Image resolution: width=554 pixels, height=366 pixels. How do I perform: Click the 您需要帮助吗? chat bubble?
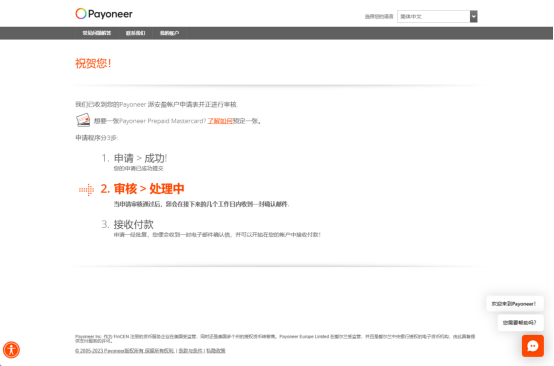(x=520, y=323)
